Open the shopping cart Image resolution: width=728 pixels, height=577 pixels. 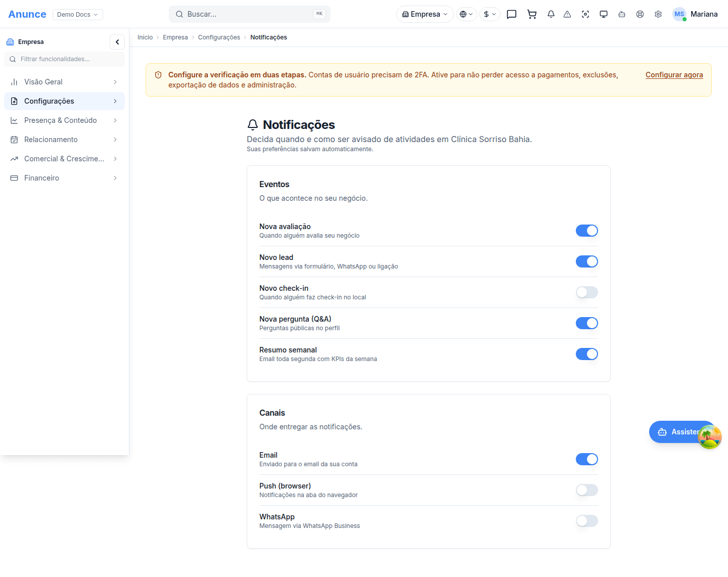pyautogui.click(x=532, y=14)
